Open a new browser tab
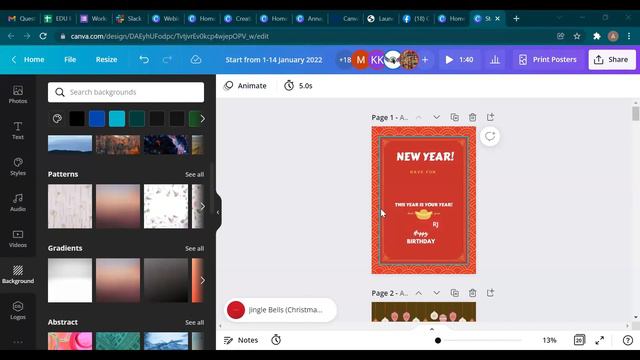This screenshot has height=360, width=640. [516, 18]
